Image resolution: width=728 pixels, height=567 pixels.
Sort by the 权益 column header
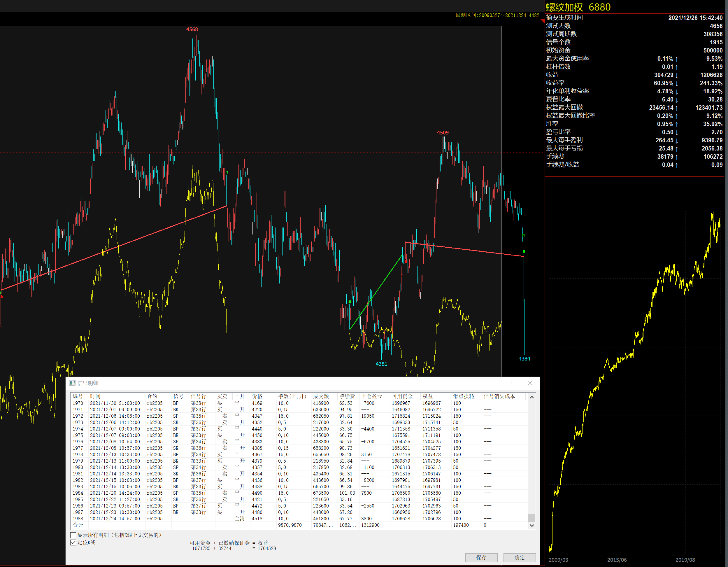[x=428, y=396]
